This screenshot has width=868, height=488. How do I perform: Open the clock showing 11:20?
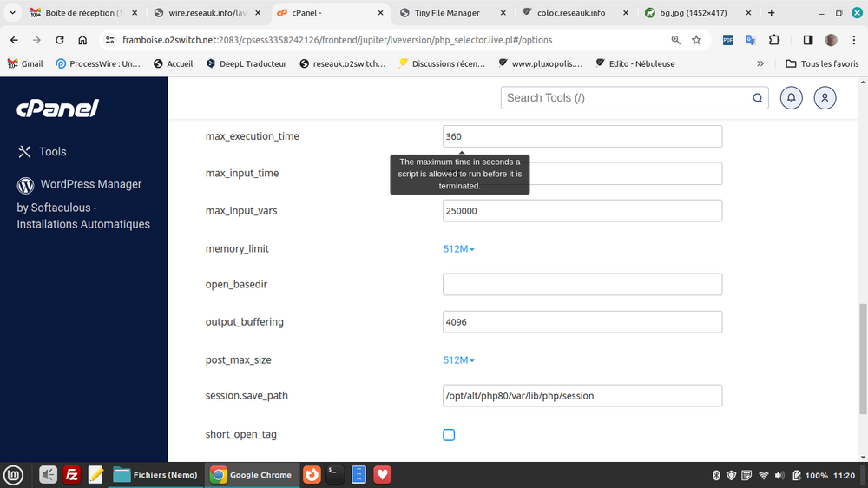click(844, 475)
